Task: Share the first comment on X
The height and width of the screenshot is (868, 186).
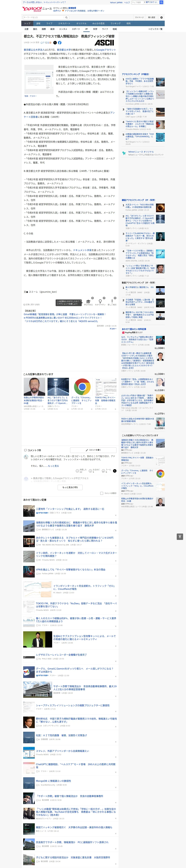Action: (x=115, y=471)
